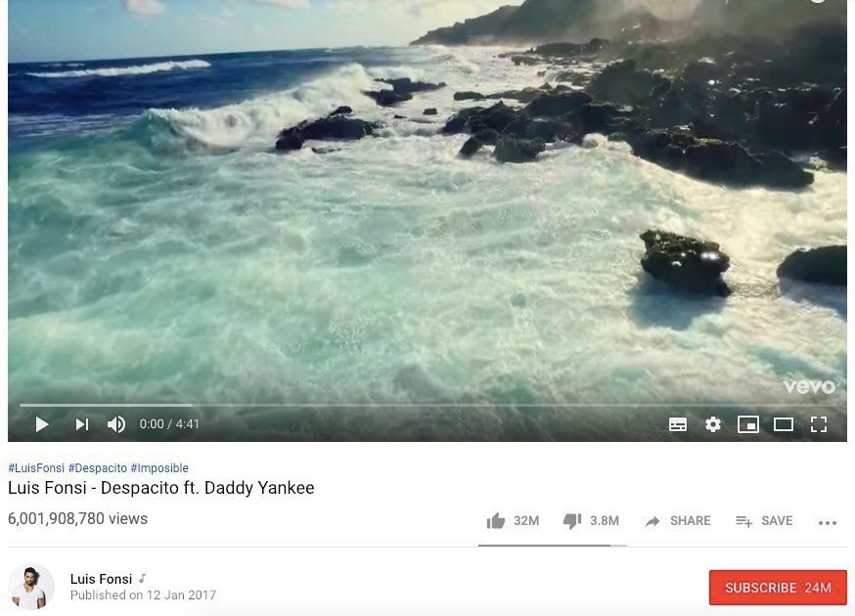The height and width of the screenshot is (616, 855).
Task: Open the video settings gear
Action: 713,424
